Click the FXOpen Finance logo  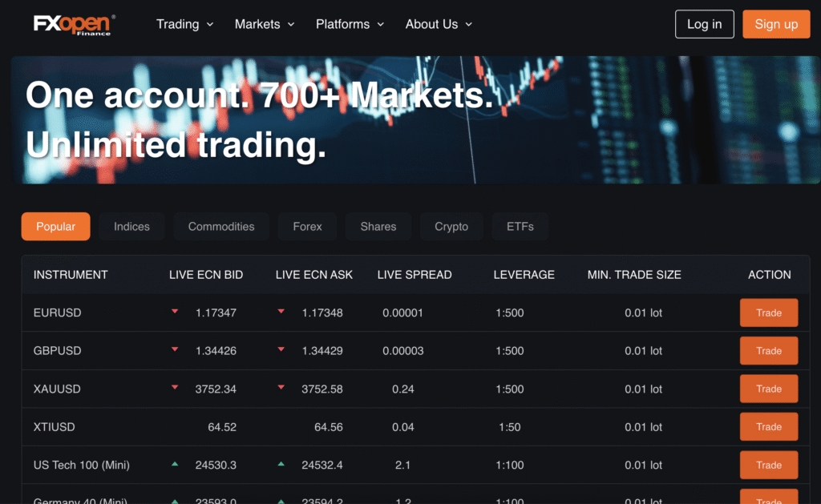(x=74, y=24)
